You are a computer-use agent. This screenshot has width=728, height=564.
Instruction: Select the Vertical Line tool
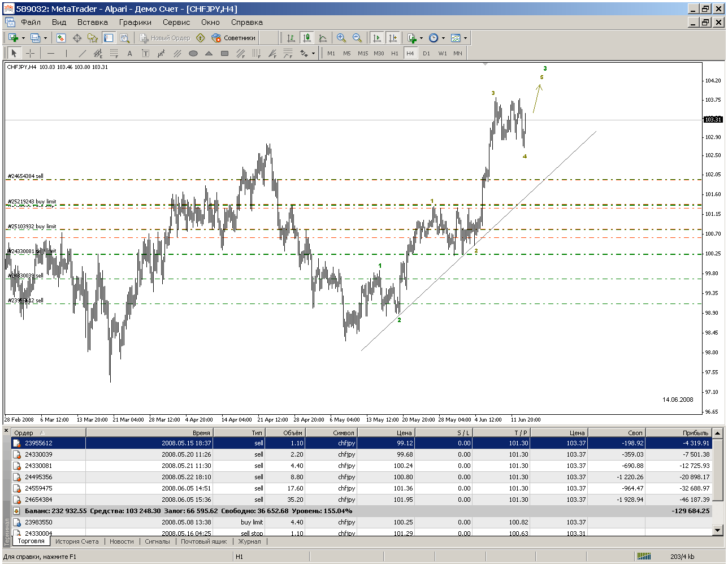click(66, 53)
